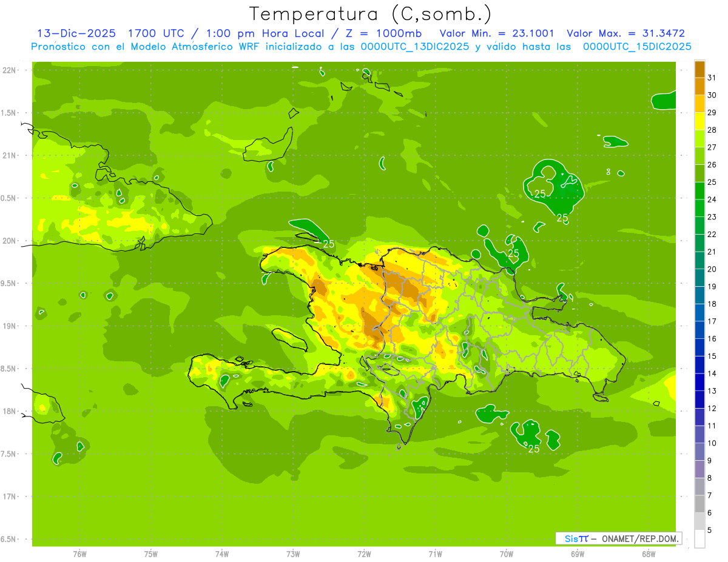This screenshot has width=728, height=562.
Task: Click the 76W longitude label
Action: pos(79,554)
